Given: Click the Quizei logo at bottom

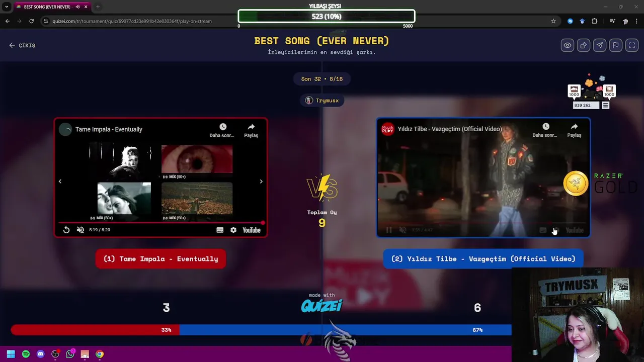Looking at the screenshot, I should pos(322,306).
